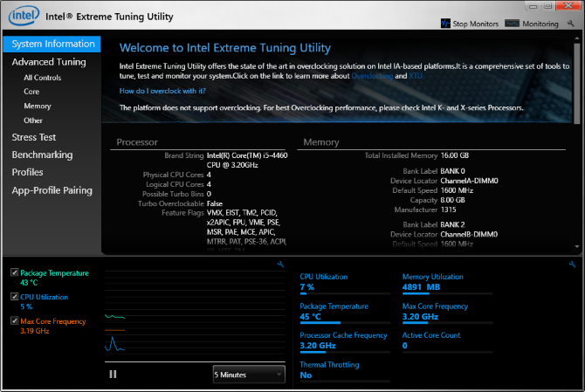
Task: Click the CPU Utilization 7 % monitor bar
Action: [x=345, y=293]
